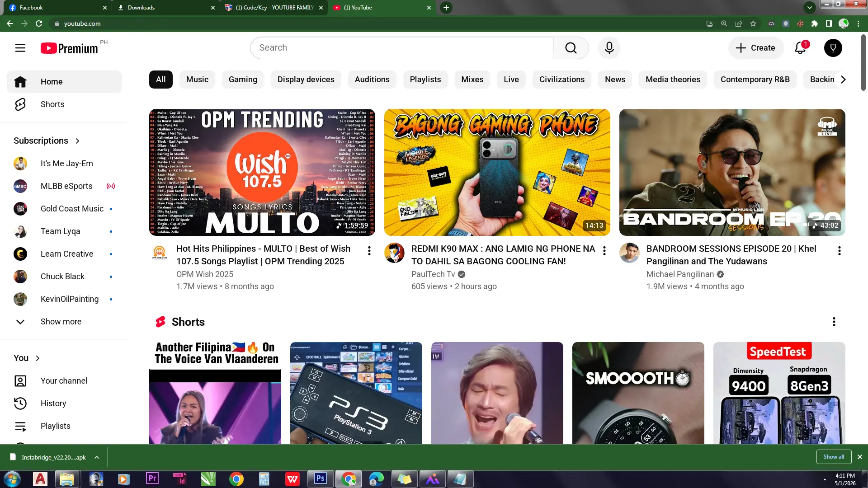
Task: Open Shorts in the sidebar
Action: point(64,104)
